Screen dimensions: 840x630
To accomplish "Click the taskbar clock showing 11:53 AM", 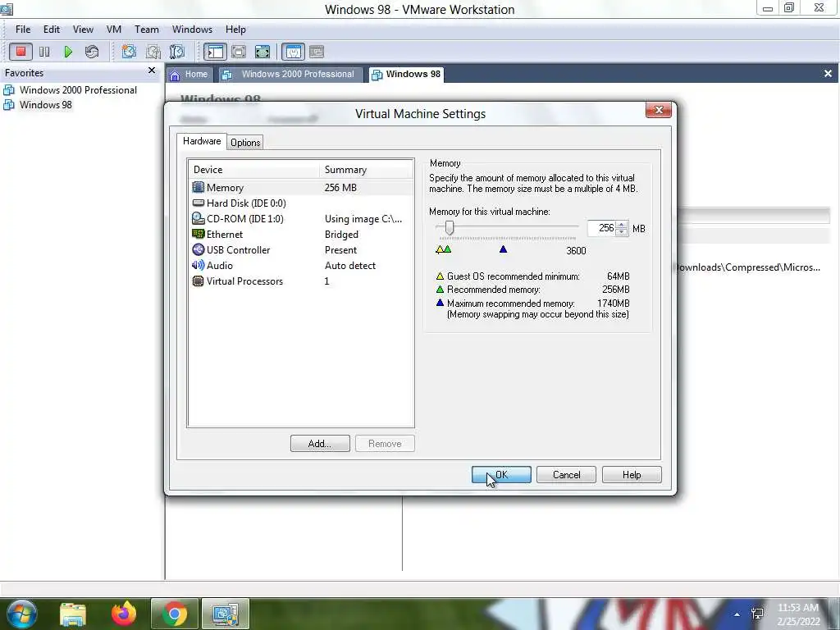I will 798,614.
